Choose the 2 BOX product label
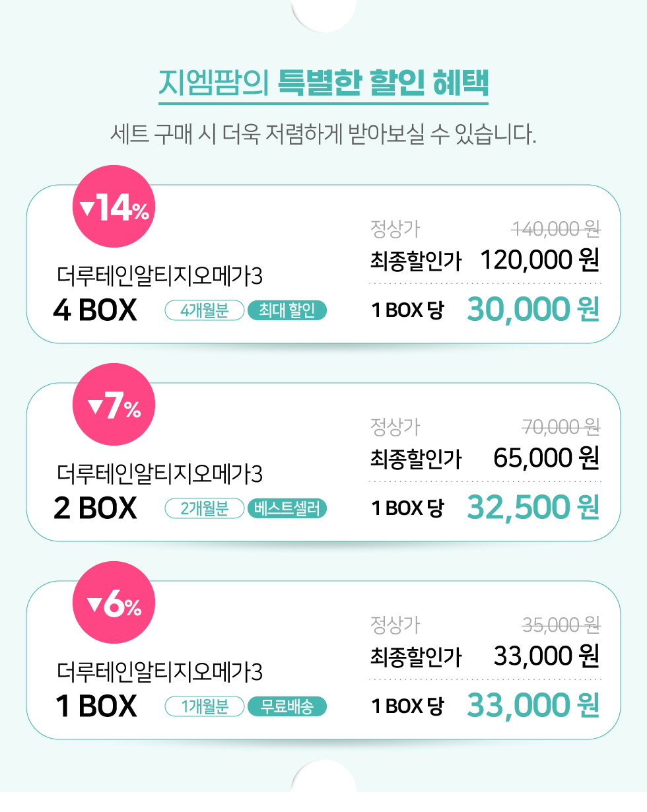Screen dimensions: 647x812 pos(95,508)
